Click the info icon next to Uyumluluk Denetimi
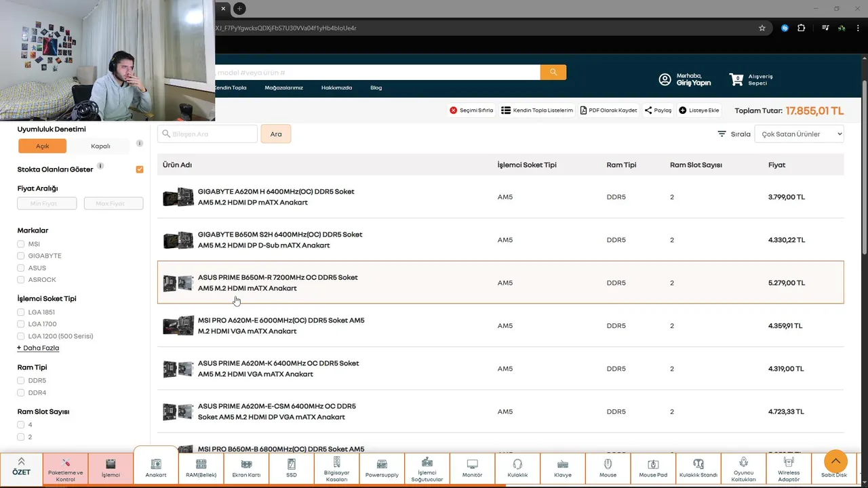Viewport: 868px width, 488px height. (x=140, y=144)
